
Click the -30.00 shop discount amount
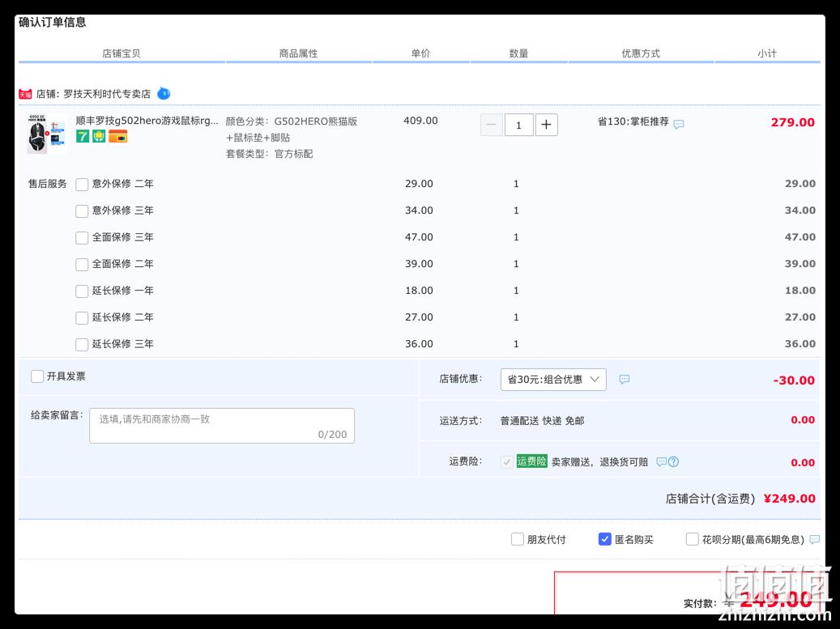point(794,380)
